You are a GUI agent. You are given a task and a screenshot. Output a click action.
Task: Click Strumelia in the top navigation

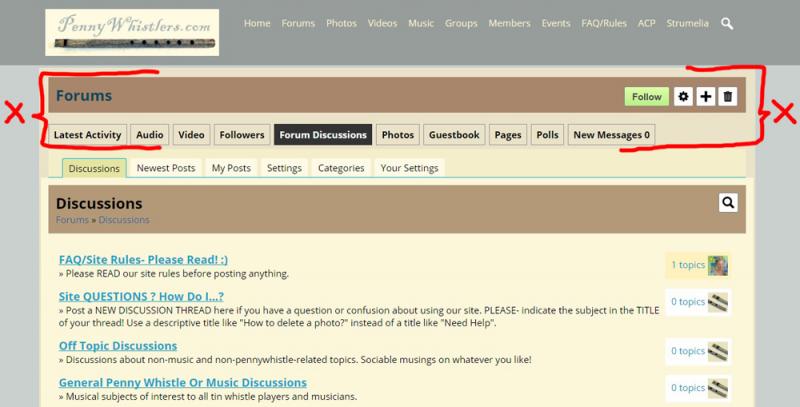687,23
